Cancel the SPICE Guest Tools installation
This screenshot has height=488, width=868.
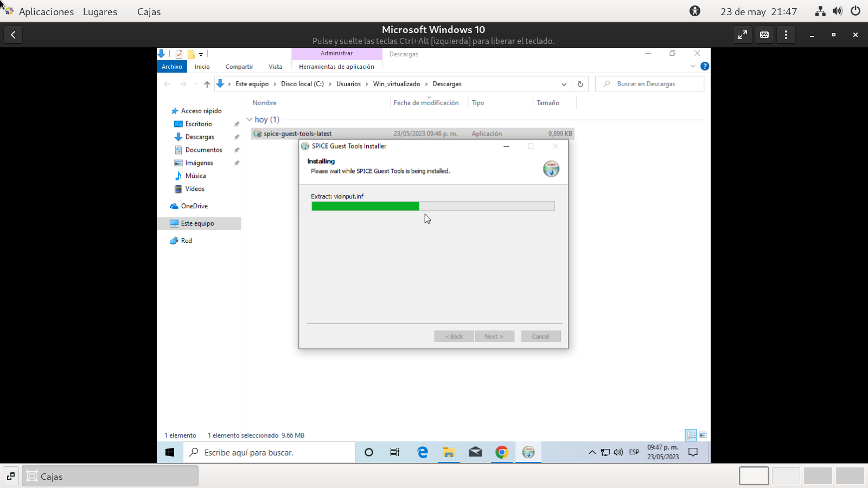pos(541,336)
